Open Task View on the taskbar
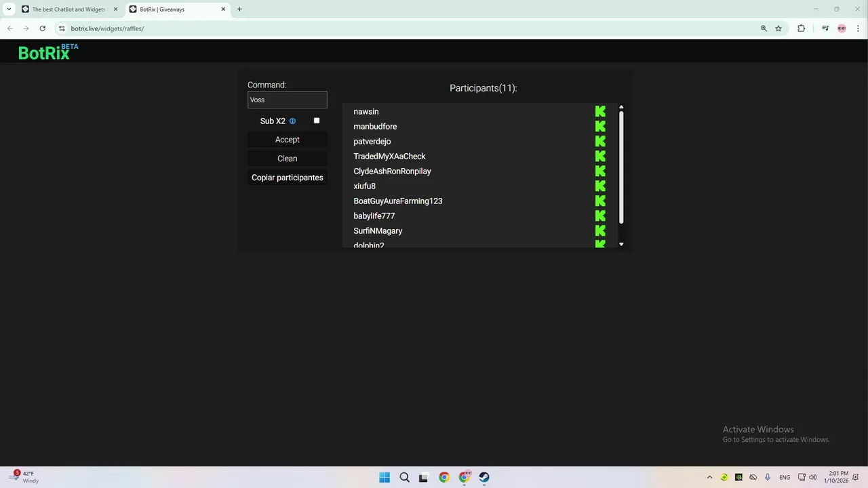Viewport: 868px width, 488px height. 424,477
